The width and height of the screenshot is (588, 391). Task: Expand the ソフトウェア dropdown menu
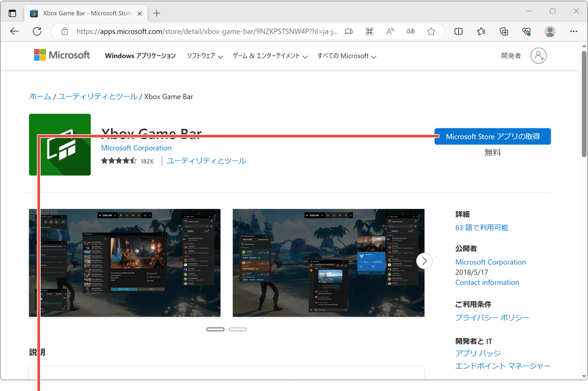point(204,56)
